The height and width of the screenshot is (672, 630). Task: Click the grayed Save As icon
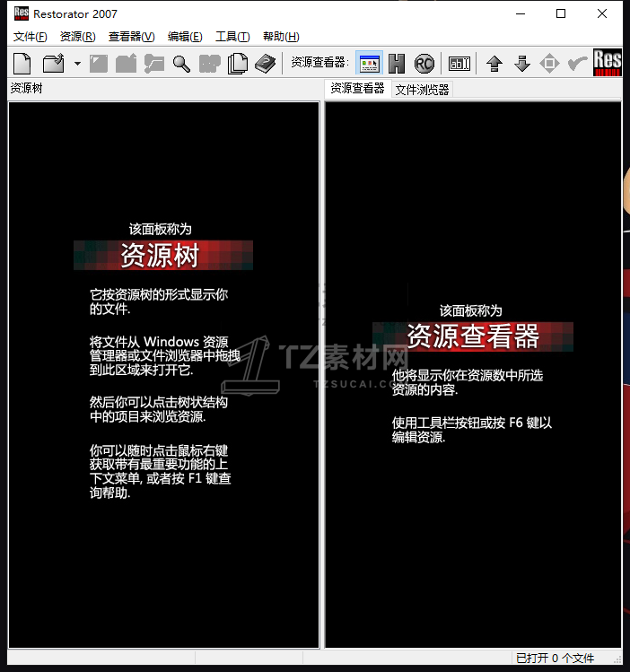pyautogui.click(x=126, y=64)
